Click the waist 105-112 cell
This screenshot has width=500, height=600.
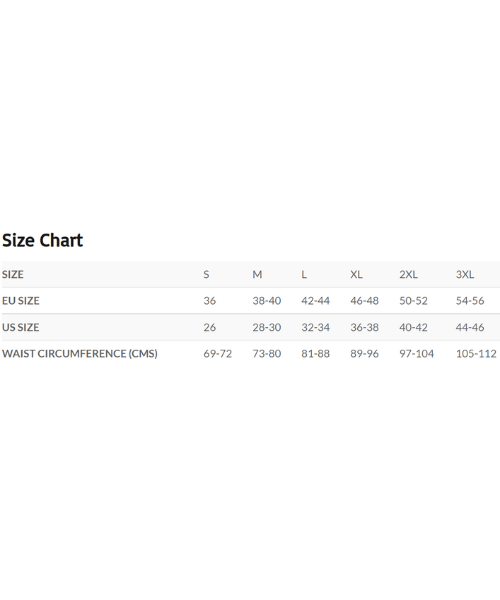(x=476, y=354)
